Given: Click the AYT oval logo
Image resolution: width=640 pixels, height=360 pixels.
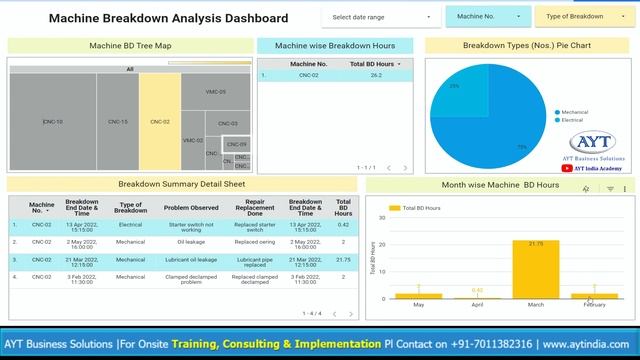Looking at the screenshot, I should click(593, 142).
